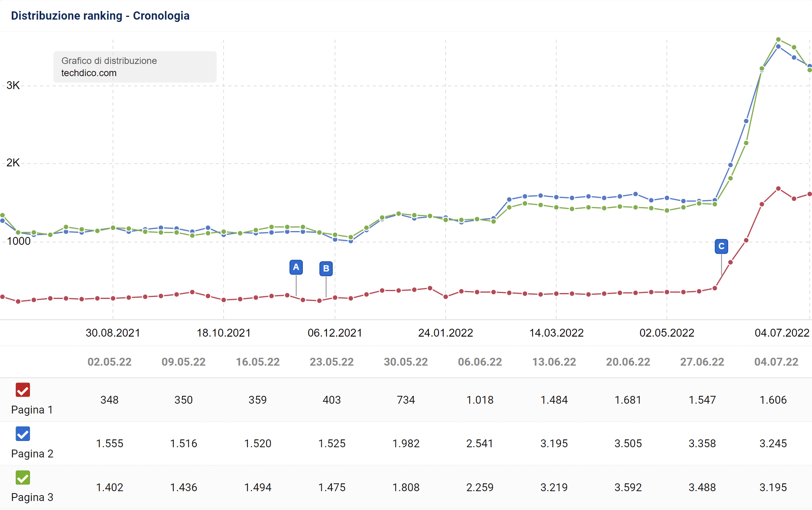Click the red line's highest data point
Image resolution: width=812 pixels, height=510 pixels.
tap(778, 189)
